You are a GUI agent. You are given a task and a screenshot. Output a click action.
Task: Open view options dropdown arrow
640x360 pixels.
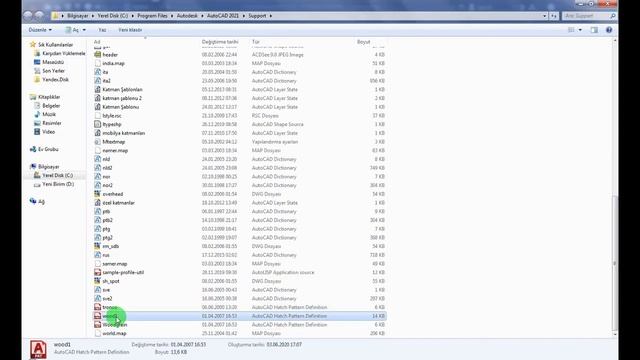pos(580,30)
